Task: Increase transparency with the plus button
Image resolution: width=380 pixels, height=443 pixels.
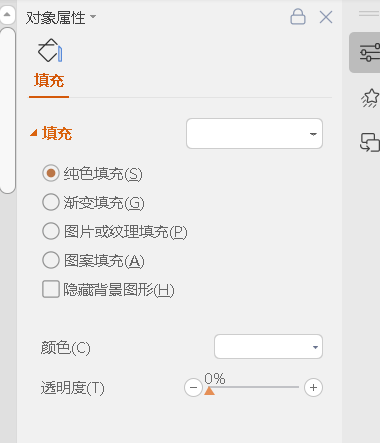Action: click(x=313, y=387)
